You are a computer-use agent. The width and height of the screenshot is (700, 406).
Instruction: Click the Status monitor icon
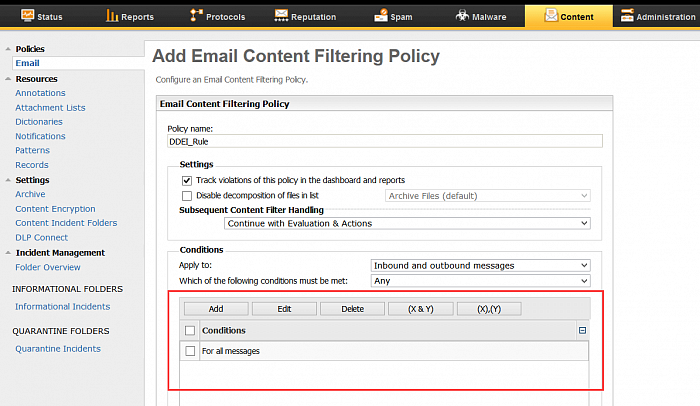(27, 16)
